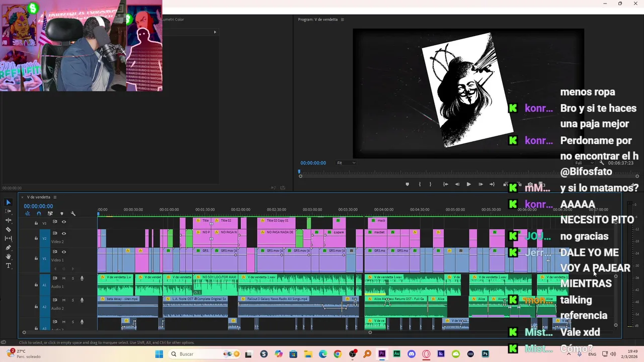Image resolution: width=644 pixels, height=362 pixels.
Task: Go to In point in the Program monitor
Action: (x=446, y=185)
